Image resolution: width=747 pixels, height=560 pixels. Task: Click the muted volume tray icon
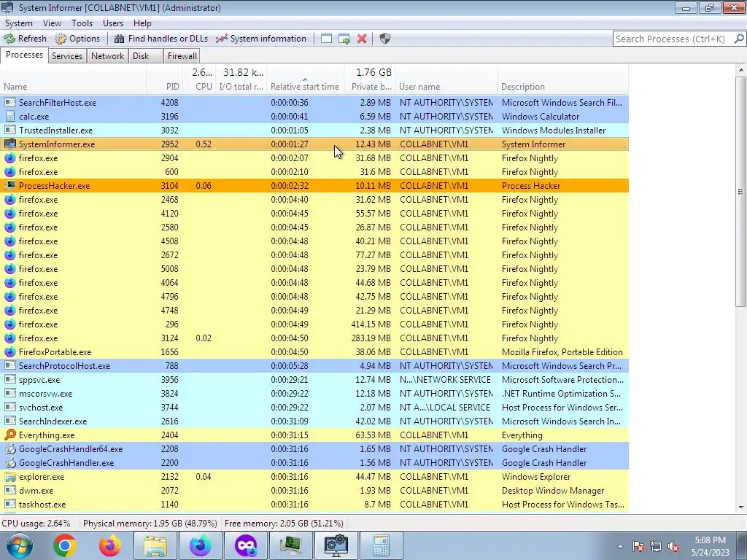tap(673, 546)
